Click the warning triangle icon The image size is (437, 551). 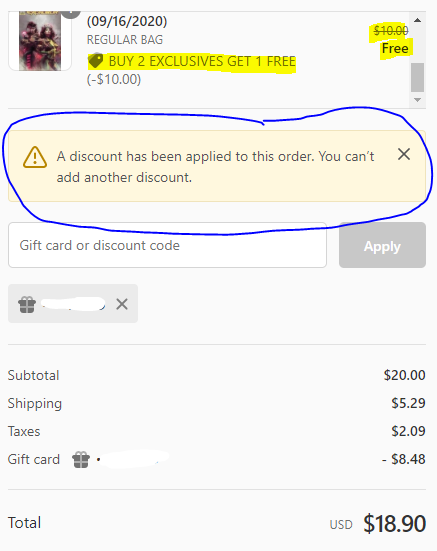click(35, 157)
